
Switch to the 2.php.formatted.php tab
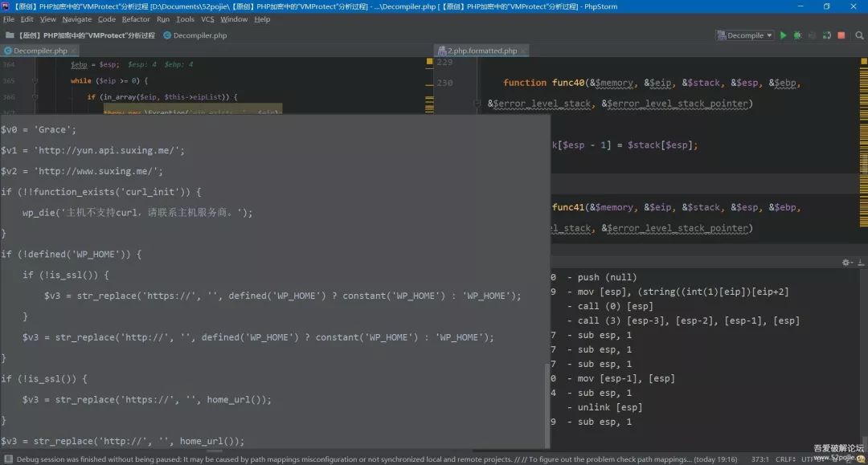[481, 51]
